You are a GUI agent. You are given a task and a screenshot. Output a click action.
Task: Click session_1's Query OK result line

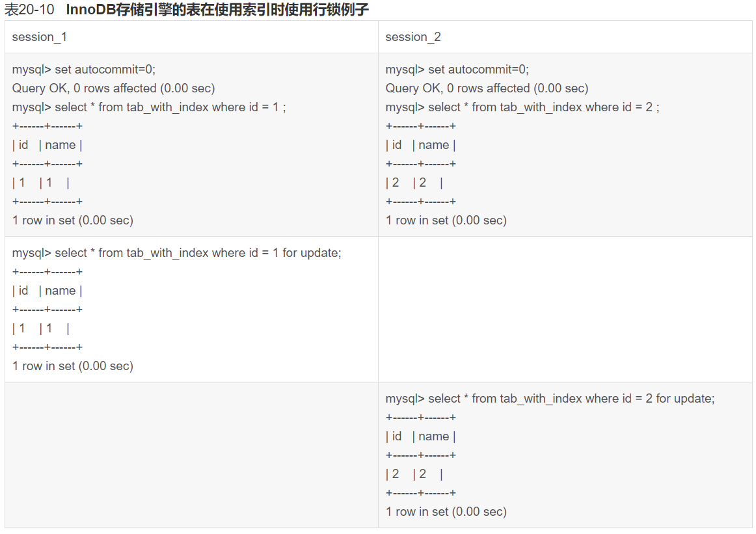[x=113, y=88]
